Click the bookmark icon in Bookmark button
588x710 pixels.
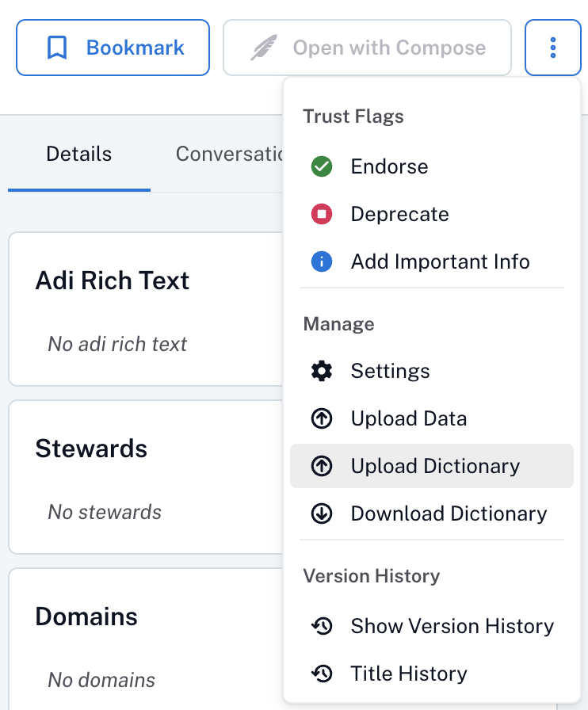pyautogui.click(x=57, y=48)
